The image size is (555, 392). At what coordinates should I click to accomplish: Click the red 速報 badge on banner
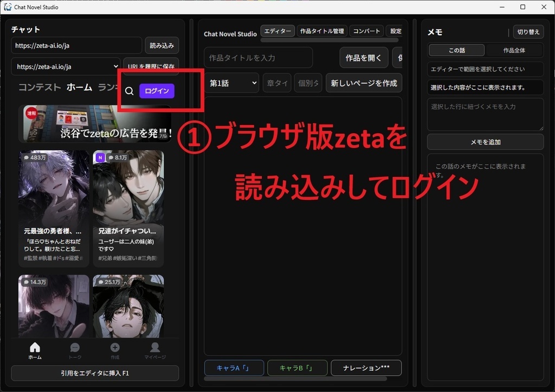pyautogui.click(x=31, y=113)
